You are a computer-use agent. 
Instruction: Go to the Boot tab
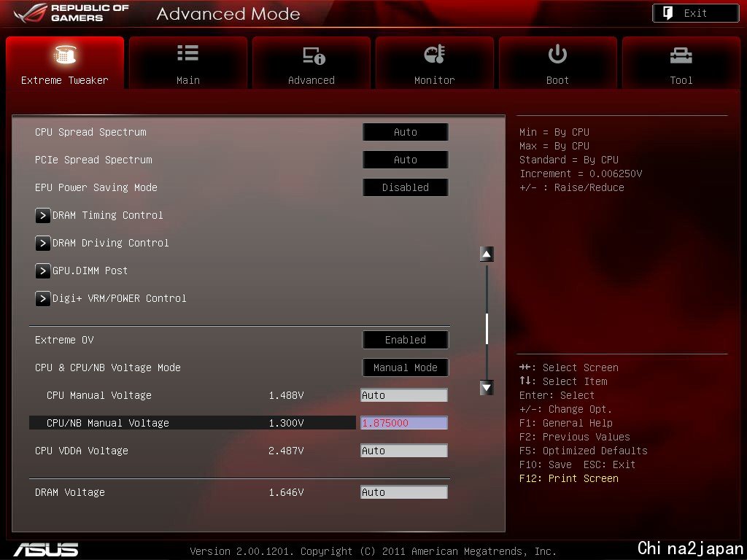(x=557, y=63)
